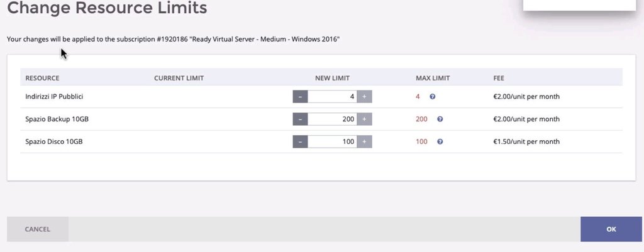The height and width of the screenshot is (252, 644).
Task: Click the Spazio Disco 10GB new limit field
Action: coord(332,142)
